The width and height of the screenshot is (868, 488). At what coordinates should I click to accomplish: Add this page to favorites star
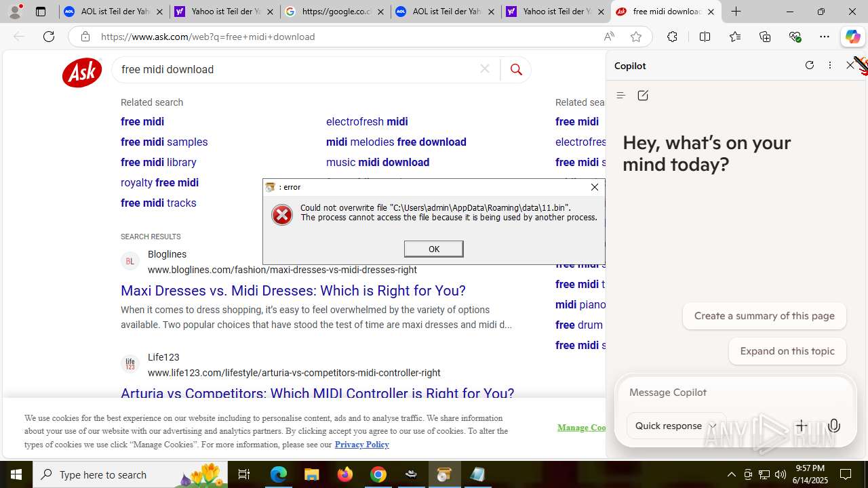click(x=636, y=37)
